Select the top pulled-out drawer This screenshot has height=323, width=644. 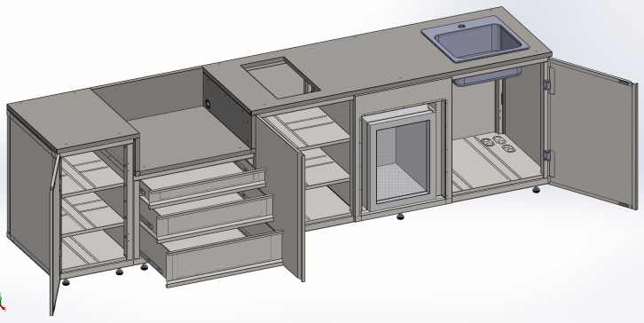point(203,183)
